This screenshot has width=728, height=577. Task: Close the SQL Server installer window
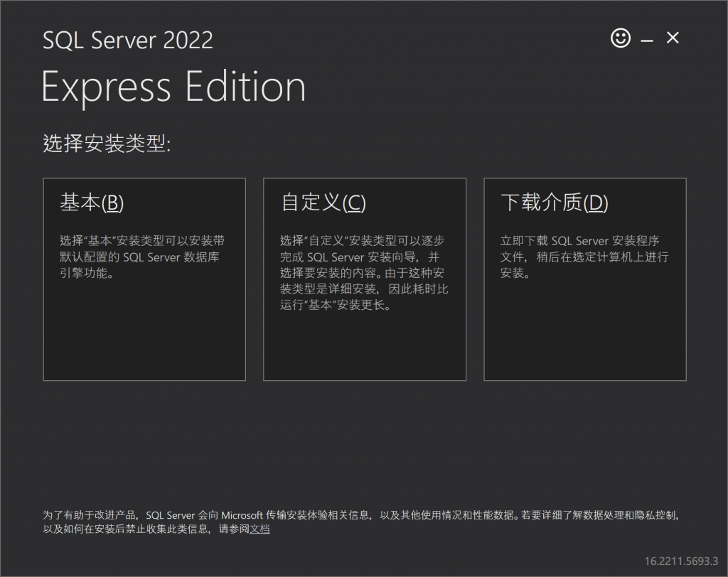click(672, 38)
